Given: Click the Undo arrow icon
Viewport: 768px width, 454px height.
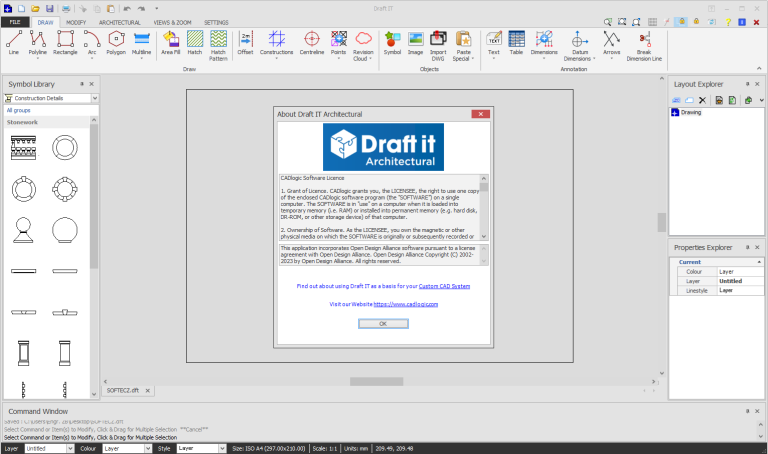Looking at the screenshot, I should click(x=127, y=8).
